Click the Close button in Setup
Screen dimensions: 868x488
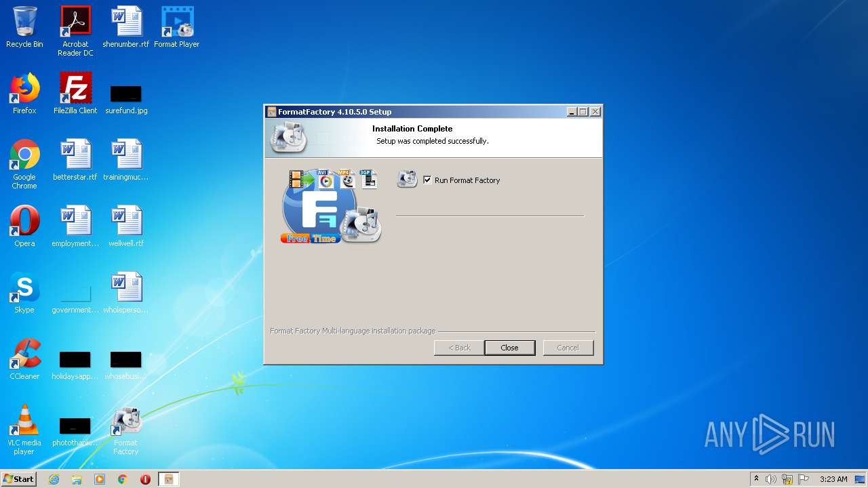509,348
